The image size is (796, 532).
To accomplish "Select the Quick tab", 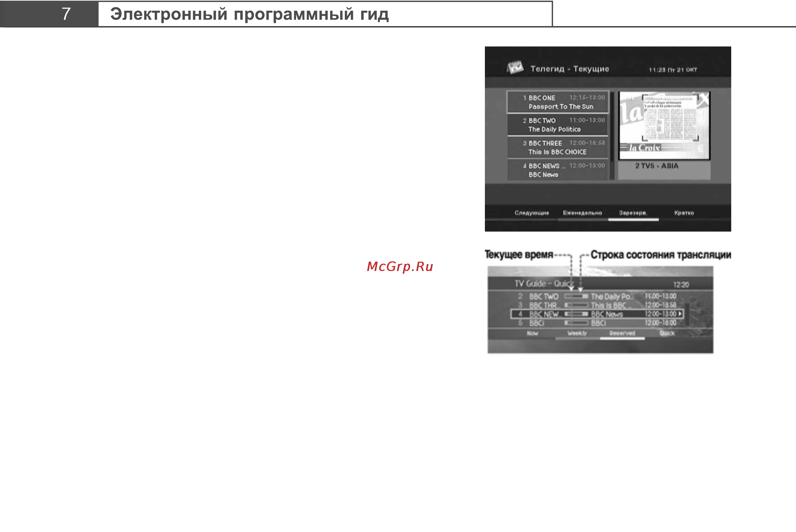I will coord(667,334).
